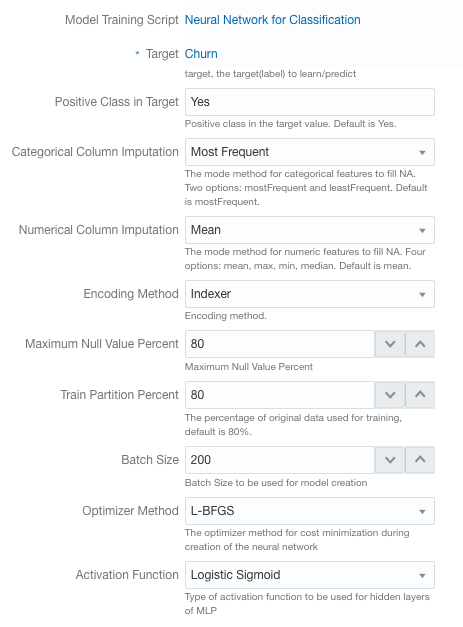This screenshot has width=463, height=627.
Task: Lower Batch Size with the down chevron
Action: pyautogui.click(x=390, y=460)
